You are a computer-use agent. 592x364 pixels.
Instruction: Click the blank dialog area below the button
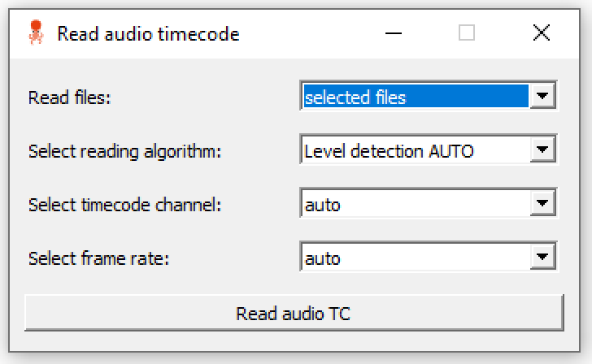tap(293, 340)
